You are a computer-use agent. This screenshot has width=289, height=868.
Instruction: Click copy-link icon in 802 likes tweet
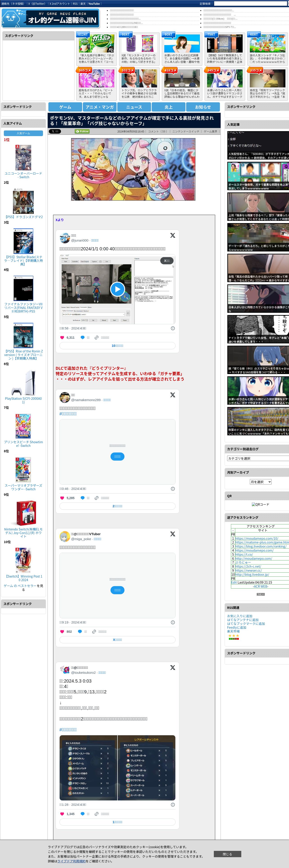[94, 631]
